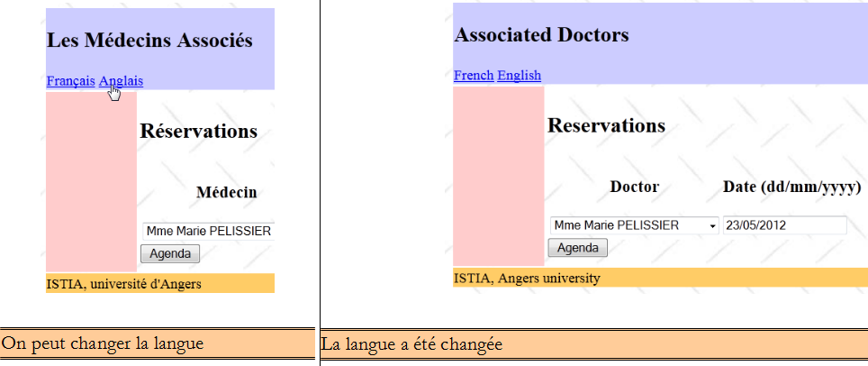Viewport: 868px width, 366px height.
Task: Click the Associated Doctors heading
Action: 541,35
